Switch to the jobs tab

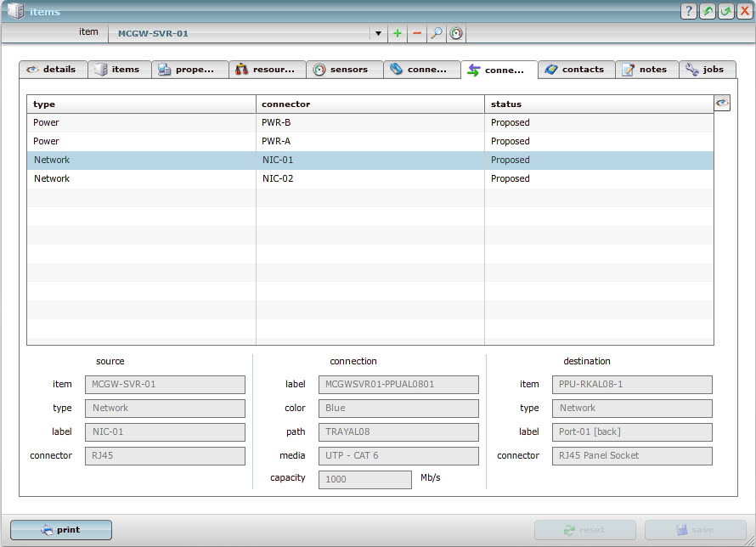pos(706,70)
